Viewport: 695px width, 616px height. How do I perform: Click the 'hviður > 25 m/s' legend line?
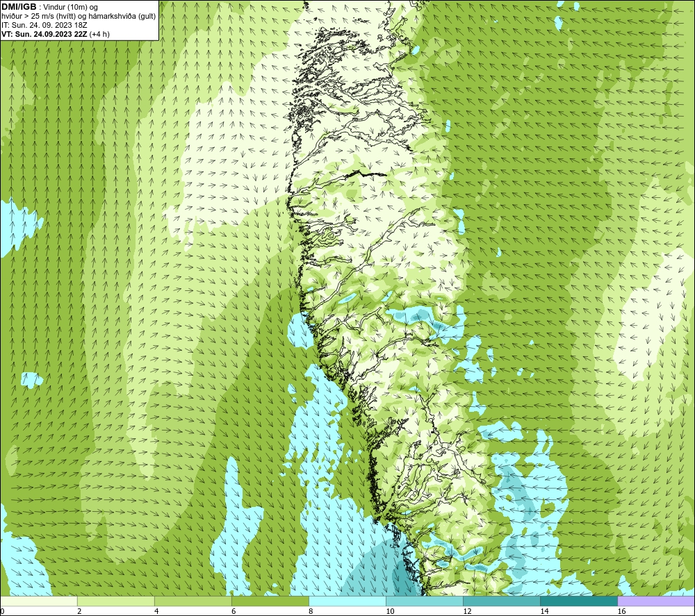79,16
